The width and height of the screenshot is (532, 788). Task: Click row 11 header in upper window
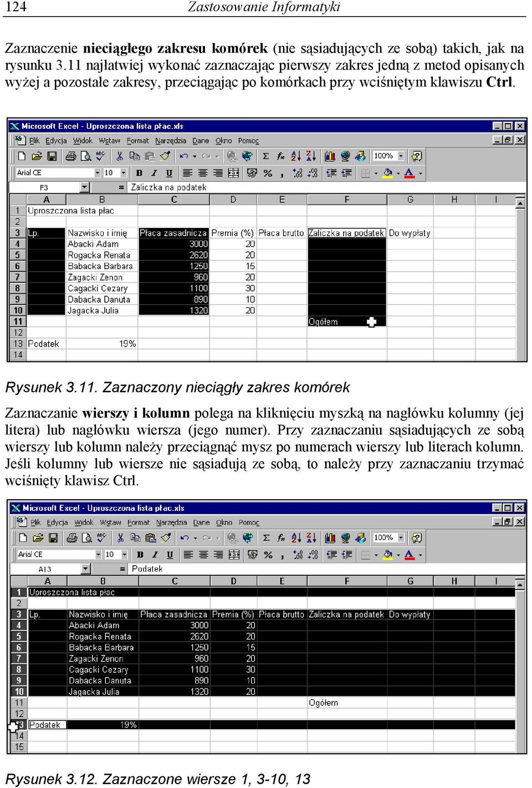[18, 322]
